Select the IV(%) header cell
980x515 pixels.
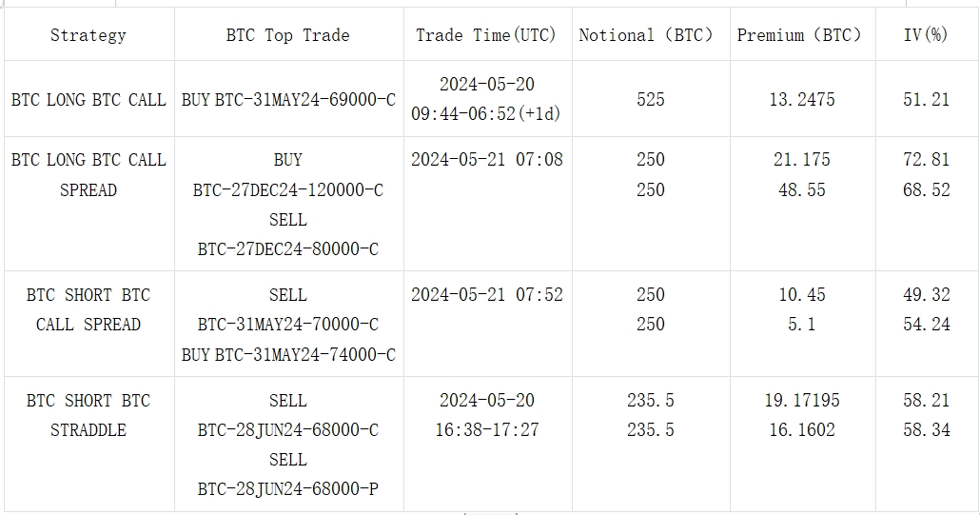pos(927,34)
